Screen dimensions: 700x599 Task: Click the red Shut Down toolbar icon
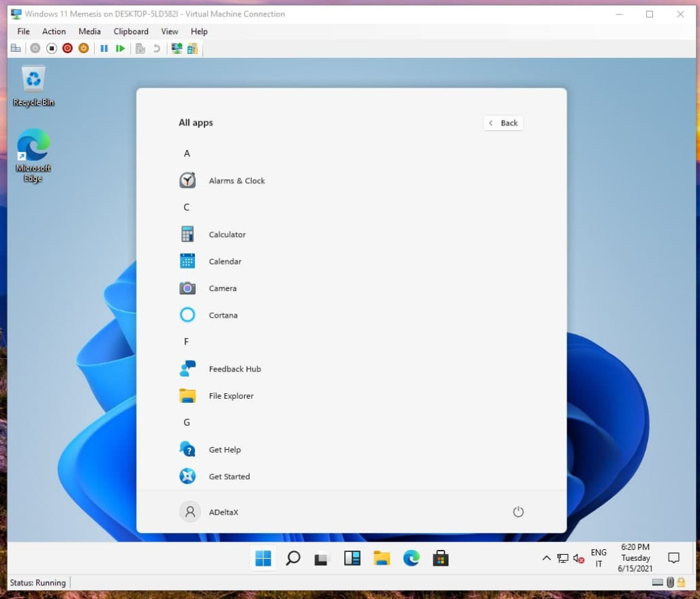click(67, 48)
